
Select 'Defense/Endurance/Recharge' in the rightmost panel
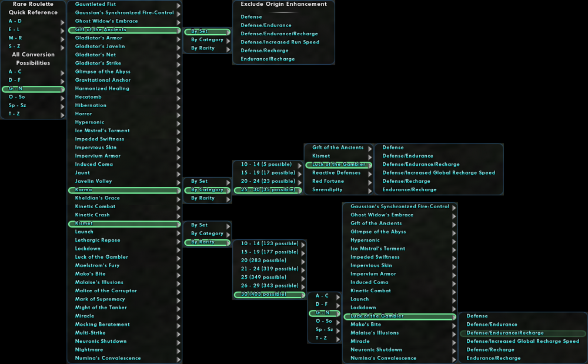[522, 333]
